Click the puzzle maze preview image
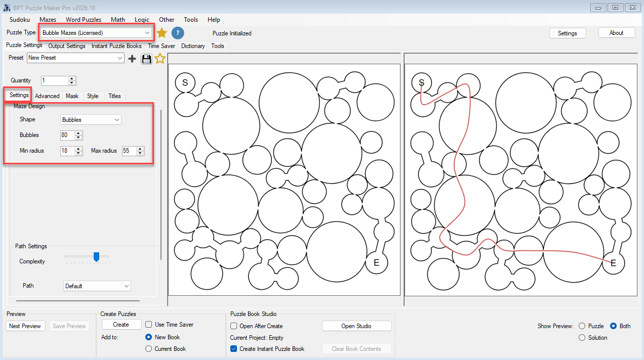This screenshot has height=360, width=644. click(284, 179)
